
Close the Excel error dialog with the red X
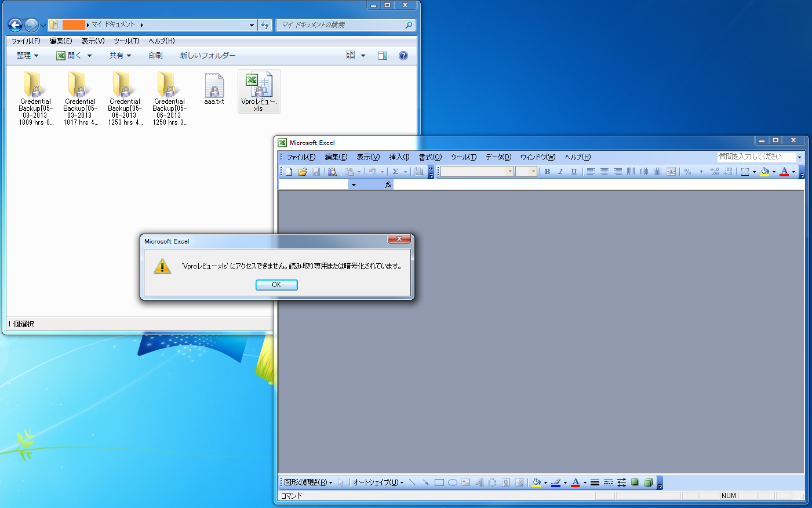pyautogui.click(x=399, y=239)
